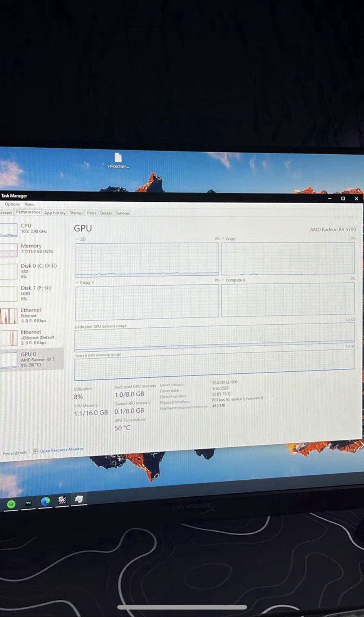Click the dark wave-logo taskbar app
Viewport: 364px width, 617px height.
29,503
